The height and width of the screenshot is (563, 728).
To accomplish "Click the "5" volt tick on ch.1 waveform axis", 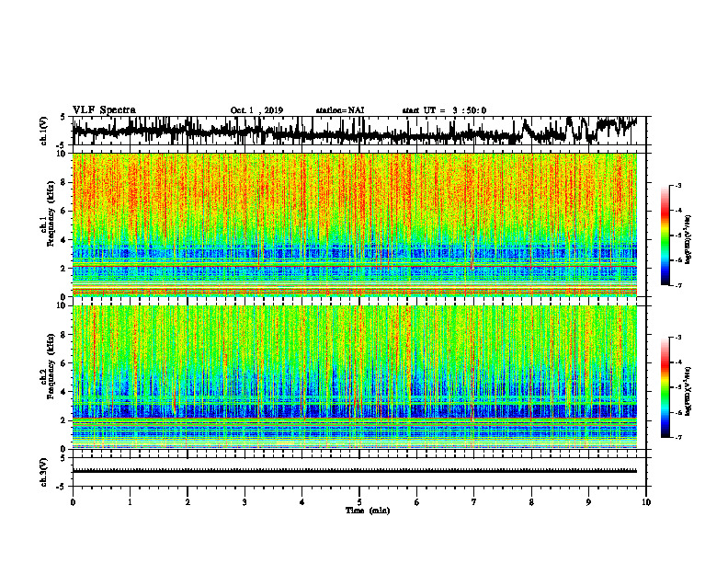I will (x=63, y=118).
